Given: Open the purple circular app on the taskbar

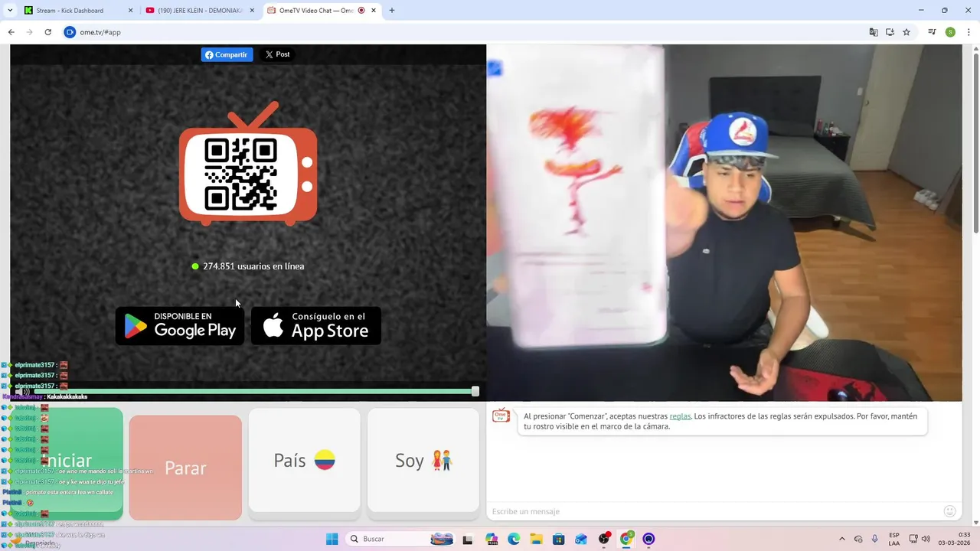Looking at the screenshot, I should coord(649,539).
